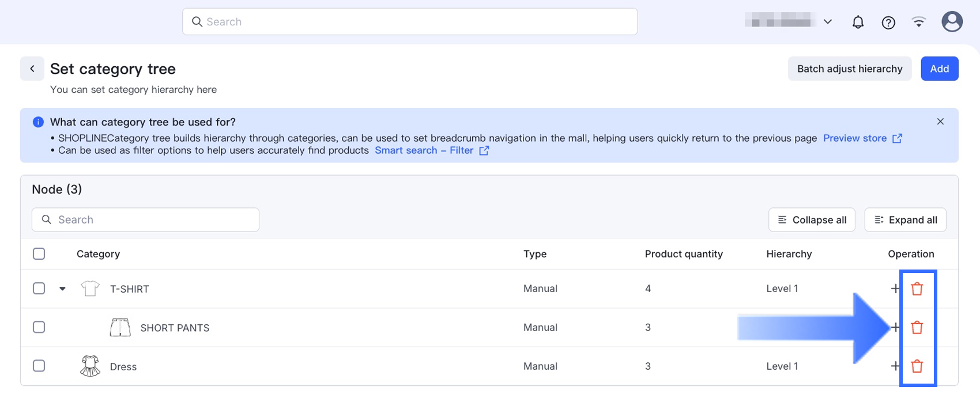The width and height of the screenshot is (980, 417).
Task: Delete the T-SHIRT category
Action: coord(917,289)
